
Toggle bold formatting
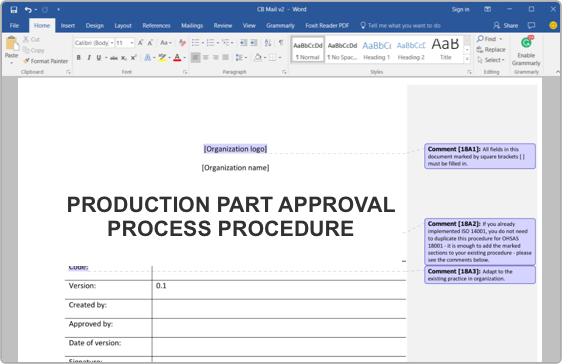click(x=78, y=58)
